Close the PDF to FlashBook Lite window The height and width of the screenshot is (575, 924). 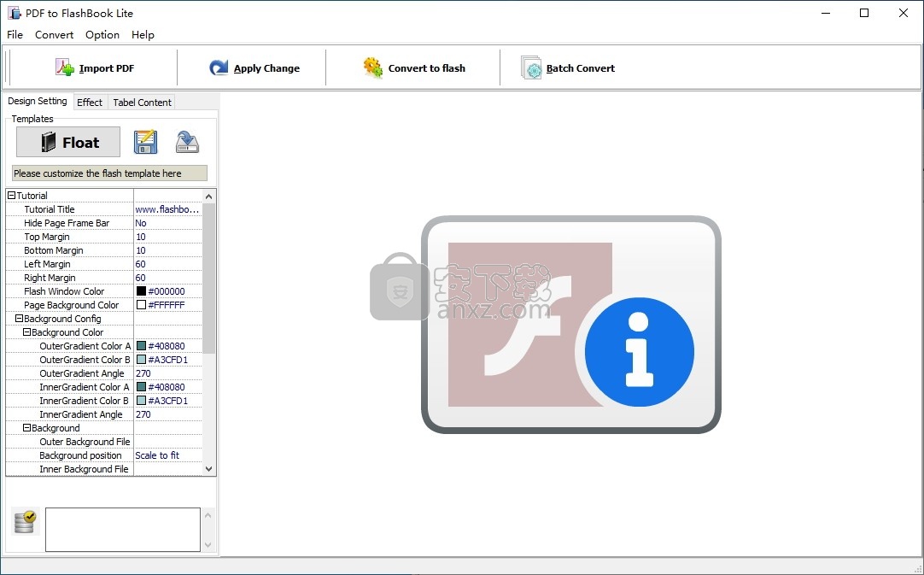coord(904,13)
